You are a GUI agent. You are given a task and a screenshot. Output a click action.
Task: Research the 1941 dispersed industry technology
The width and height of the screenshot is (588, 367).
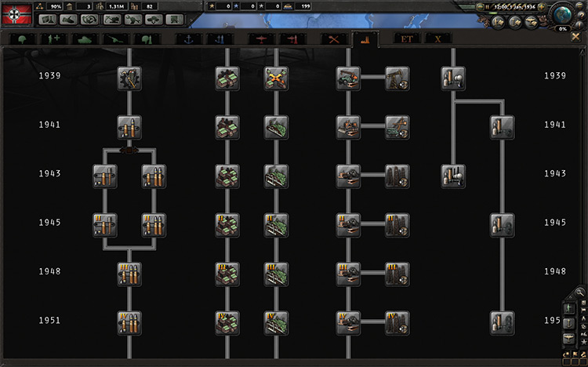[277, 127]
